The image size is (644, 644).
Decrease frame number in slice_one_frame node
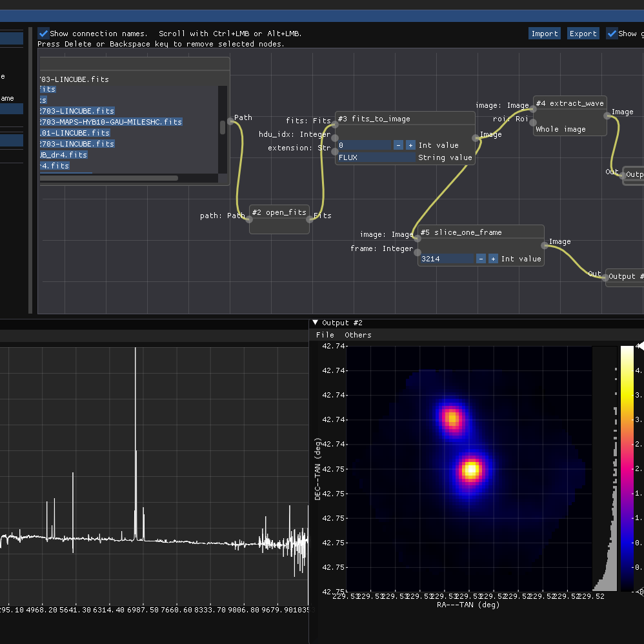click(481, 259)
